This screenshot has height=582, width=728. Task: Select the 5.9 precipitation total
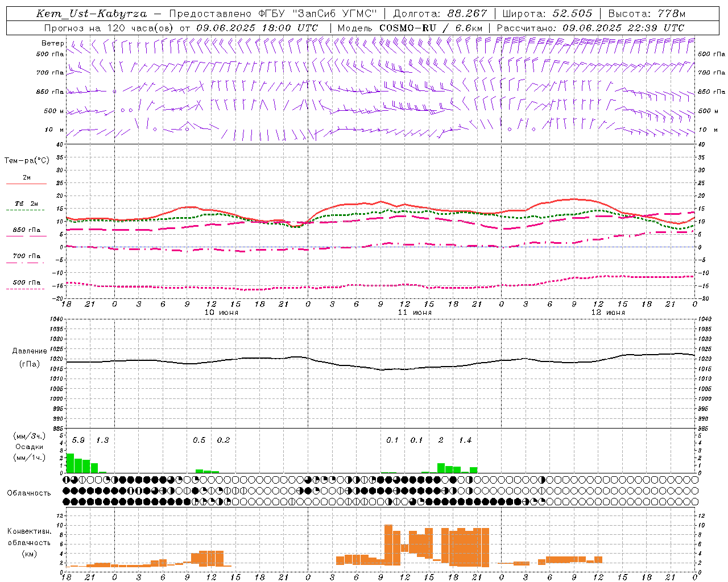(78, 440)
